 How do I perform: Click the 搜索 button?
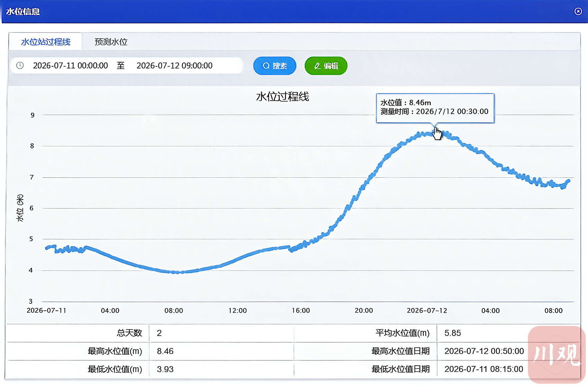point(275,66)
